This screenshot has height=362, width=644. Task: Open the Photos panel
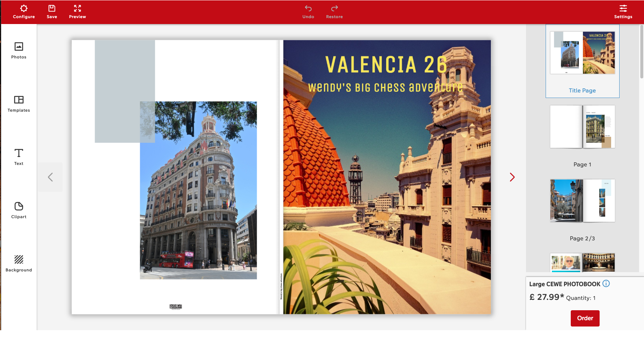19,51
